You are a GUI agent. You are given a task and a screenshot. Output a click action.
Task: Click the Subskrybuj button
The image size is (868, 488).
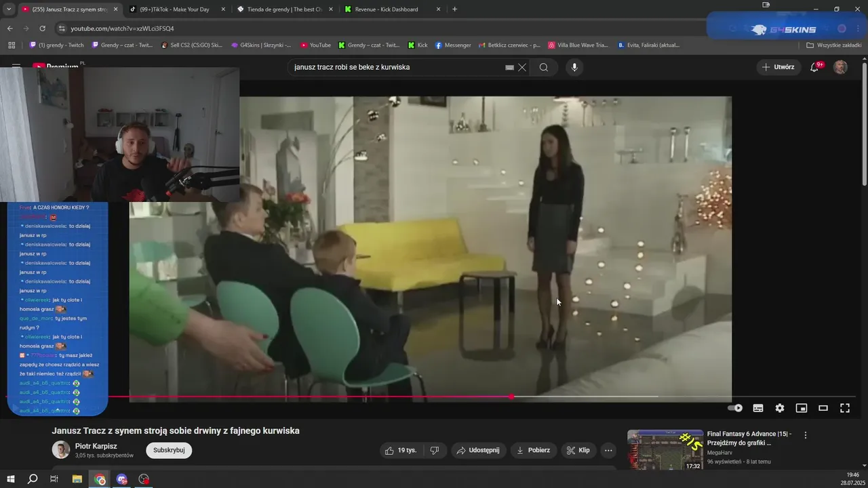(x=169, y=450)
